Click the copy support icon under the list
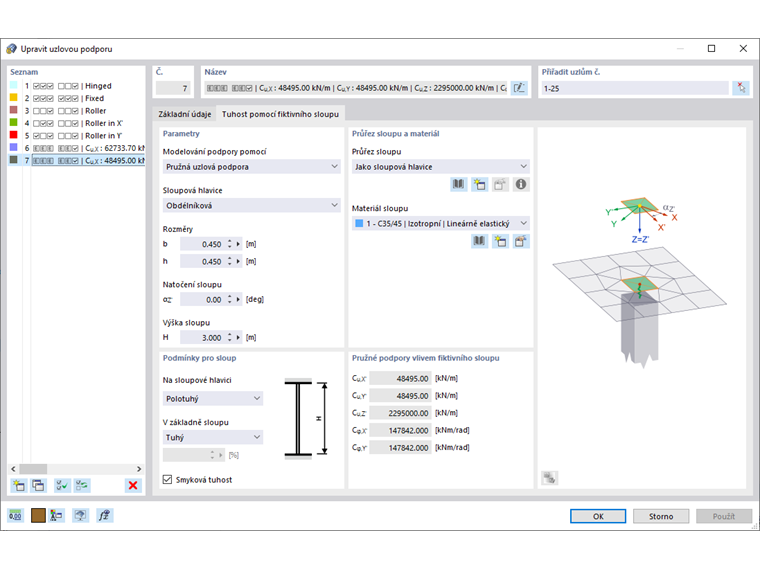The height and width of the screenshot is (570, 760). [x=38, y=485]
